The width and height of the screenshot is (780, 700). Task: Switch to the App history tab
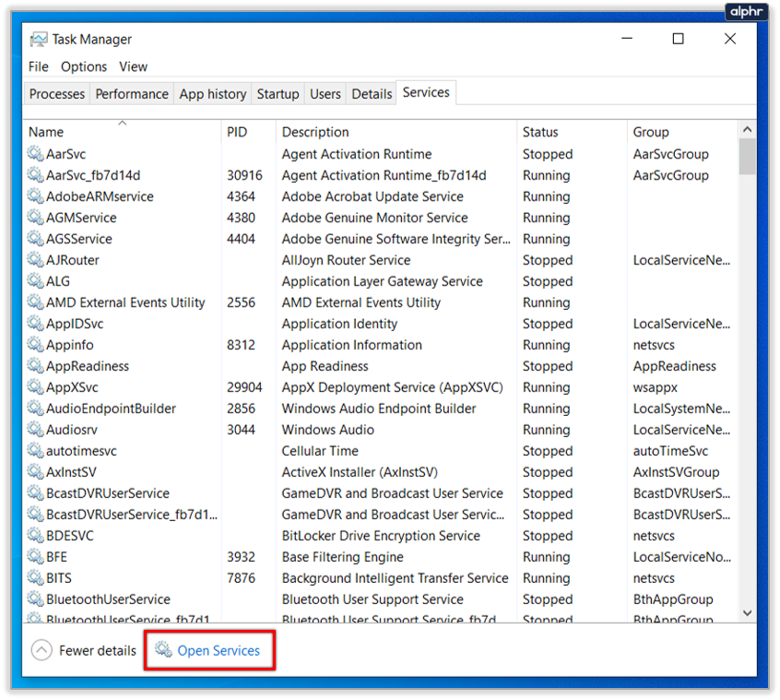[x=213, y=93]
